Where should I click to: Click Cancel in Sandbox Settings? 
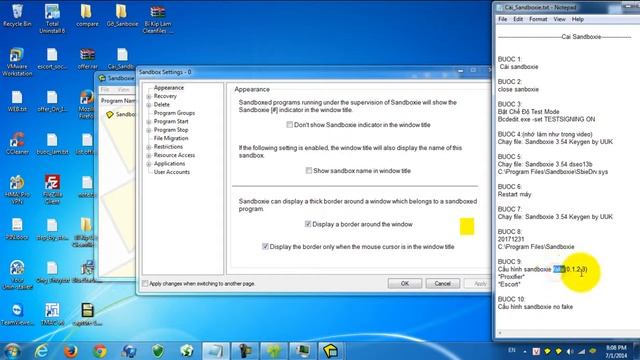[x=442, y=283]
